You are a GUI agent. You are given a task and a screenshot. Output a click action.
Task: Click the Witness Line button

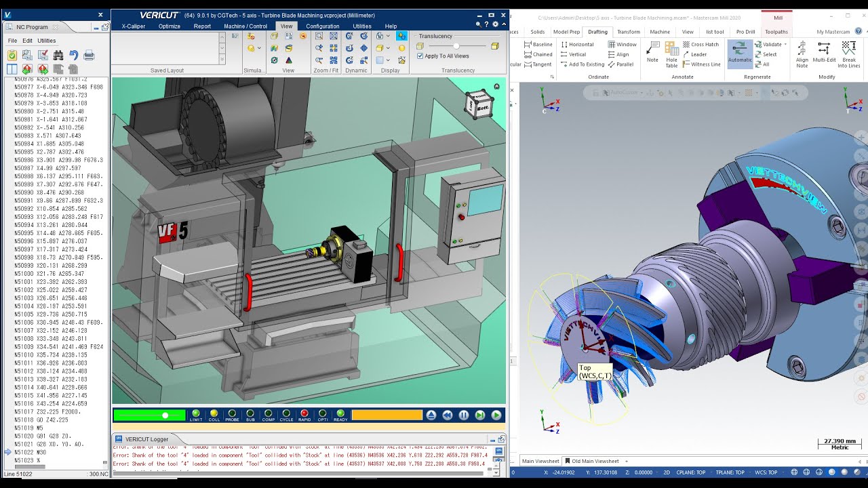(702, 64)
